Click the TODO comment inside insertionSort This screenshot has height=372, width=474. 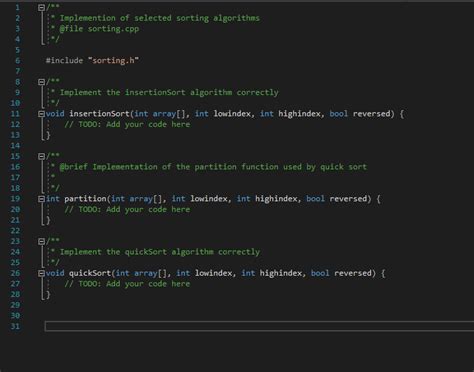point(127,124)
